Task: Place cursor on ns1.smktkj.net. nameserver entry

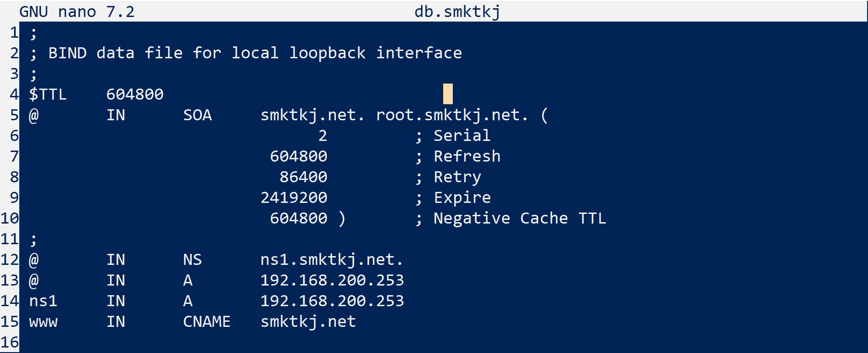Action: [x=332, y=259]
